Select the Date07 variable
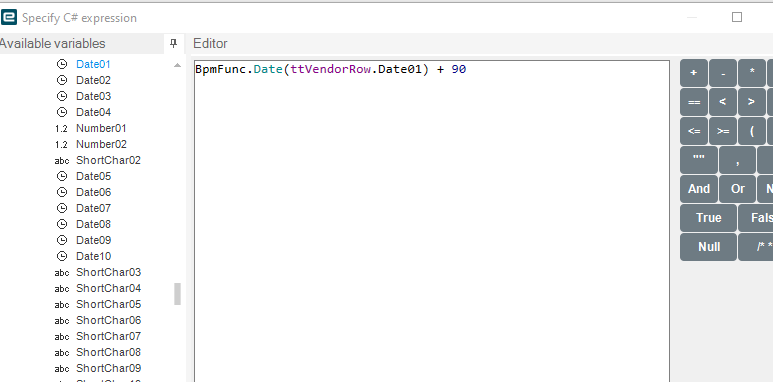The image size is (773, 382). 93,208
